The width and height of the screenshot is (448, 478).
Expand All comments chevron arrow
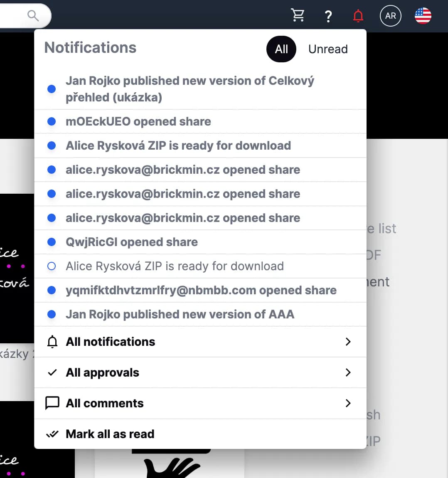pyautogui.click(x=348, y=403)
